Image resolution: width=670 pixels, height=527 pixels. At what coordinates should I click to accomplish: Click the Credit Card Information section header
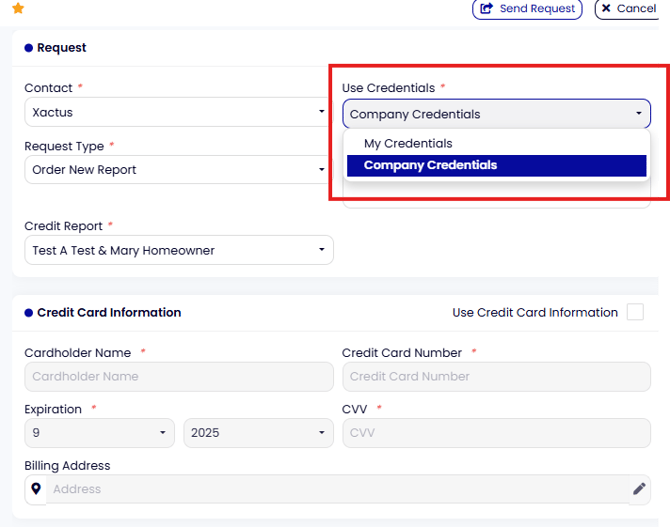[x=109, y=312]
